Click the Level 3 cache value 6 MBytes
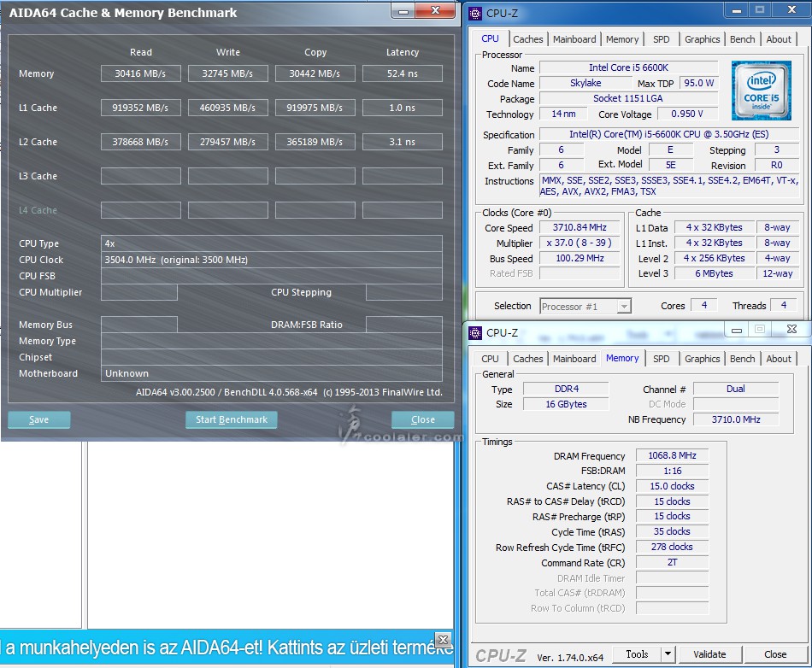 [714, 273]
